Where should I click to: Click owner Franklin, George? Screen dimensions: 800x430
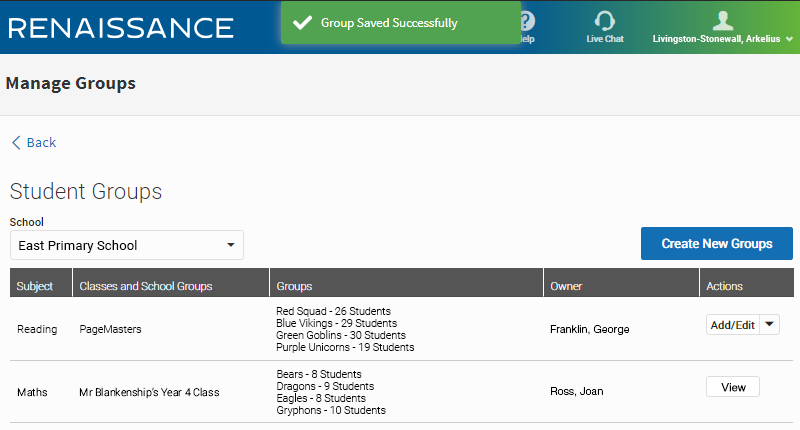[589, 329]
